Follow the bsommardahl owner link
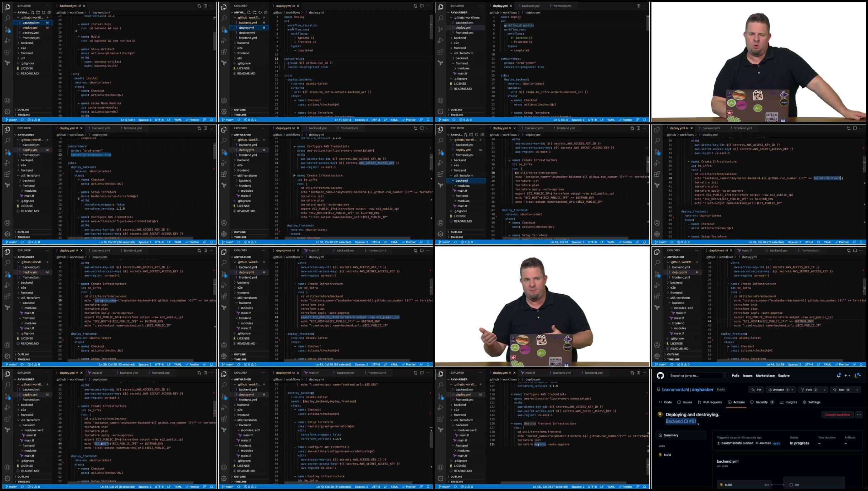 click(675, 390)
